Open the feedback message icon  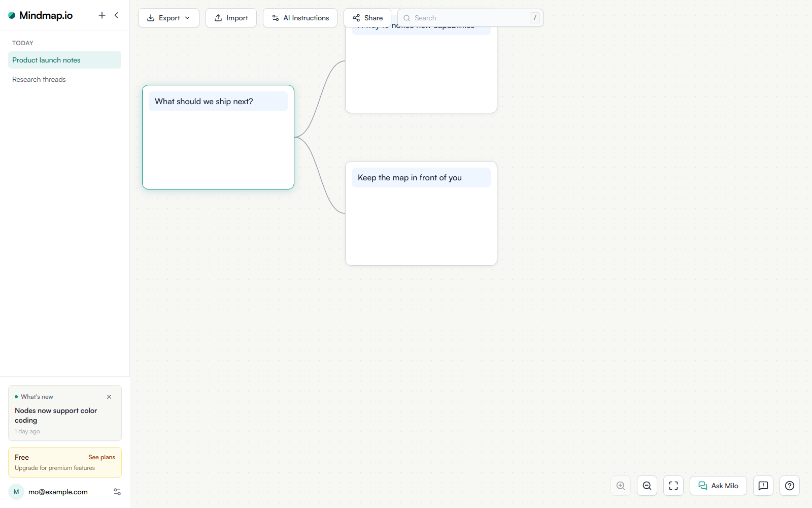pos(763,486)
